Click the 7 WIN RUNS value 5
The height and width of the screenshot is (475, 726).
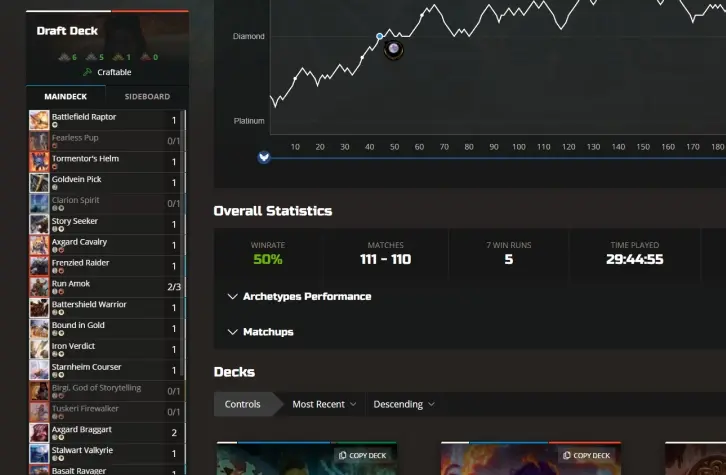point(508,259)
